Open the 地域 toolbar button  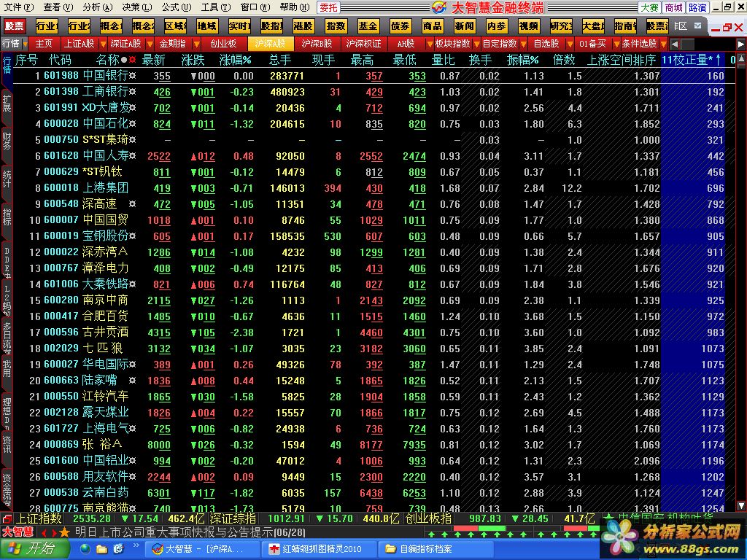(206, 26)
